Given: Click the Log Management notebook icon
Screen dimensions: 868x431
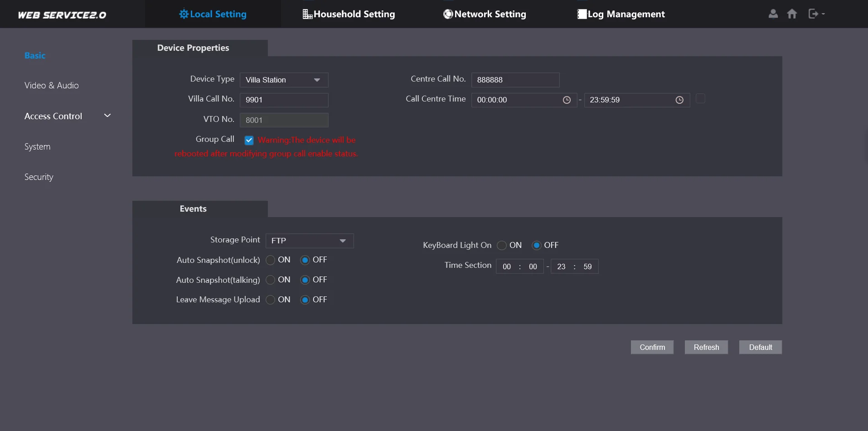Looking at the screenshot, I should coord(582,14).
